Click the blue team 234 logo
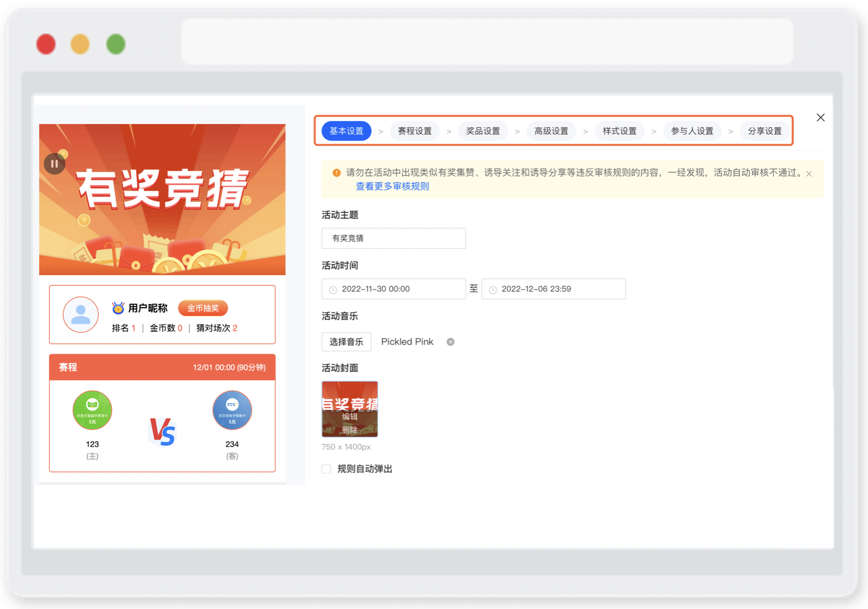The height and width of the screenshot is (609, 868). click(232, 410)
